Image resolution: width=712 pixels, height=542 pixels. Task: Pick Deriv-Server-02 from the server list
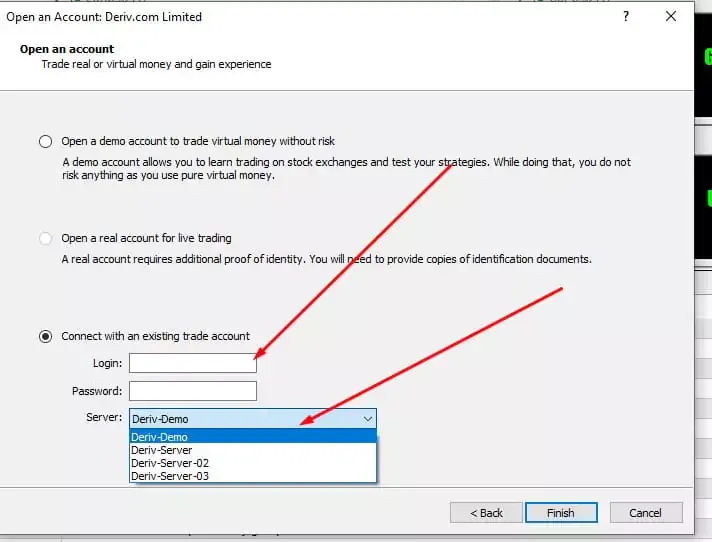[253, 463]
